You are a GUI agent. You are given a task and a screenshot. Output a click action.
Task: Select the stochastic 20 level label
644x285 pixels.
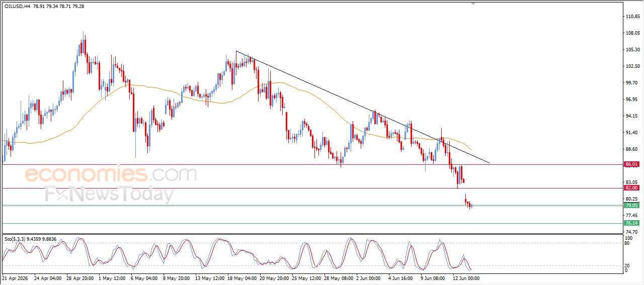point(627,266)
